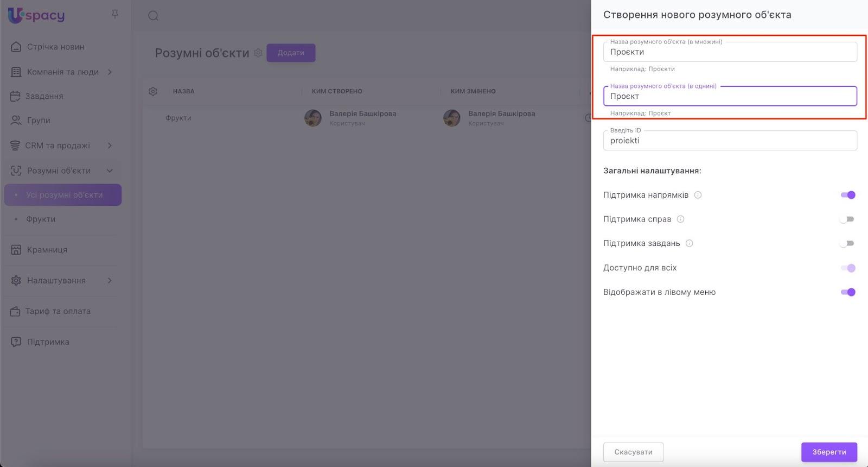
Task: Collapse Розумні об'єкти submenu chevron
Action: [110, 171]
